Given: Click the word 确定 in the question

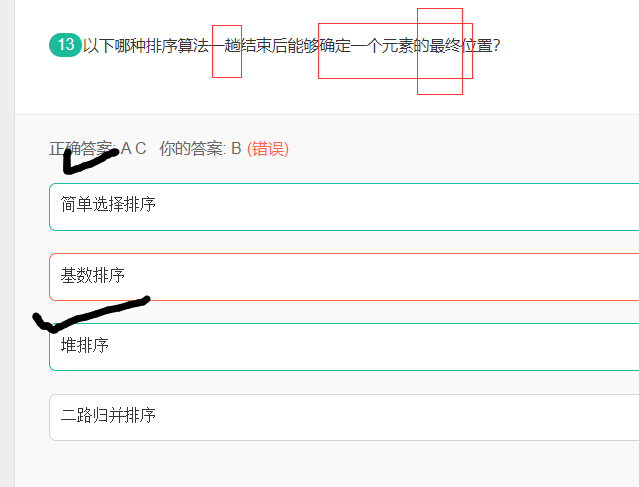Looking at the screenshot, I should coord(335,46).
